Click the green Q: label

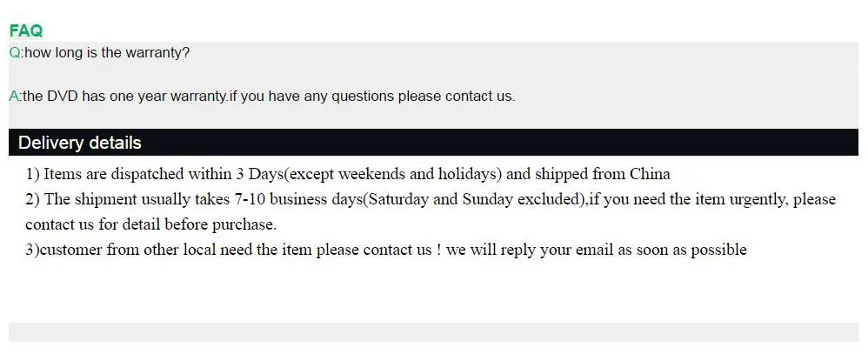pyautogui.click(x=17, y=53)
